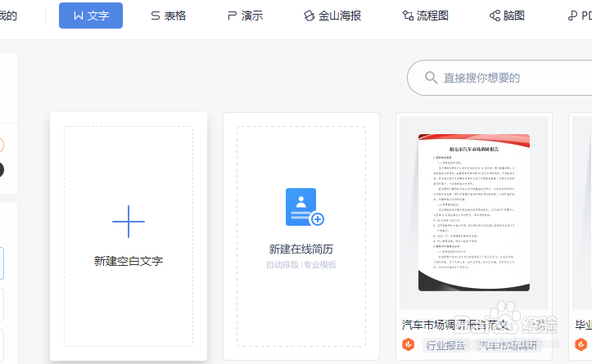592x364 pixels.
Task: Click the template title 汽车市场调研报告范文
Action: [x=455, y=325]
